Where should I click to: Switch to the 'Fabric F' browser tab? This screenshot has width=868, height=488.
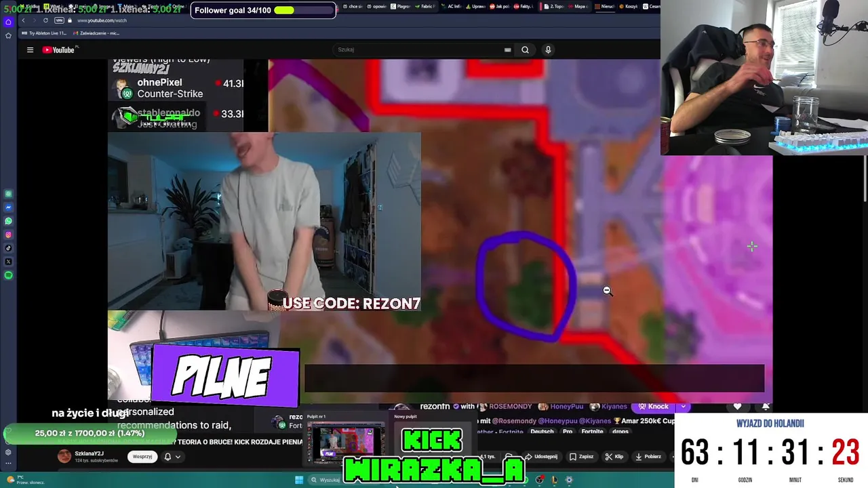coord(426,6)
